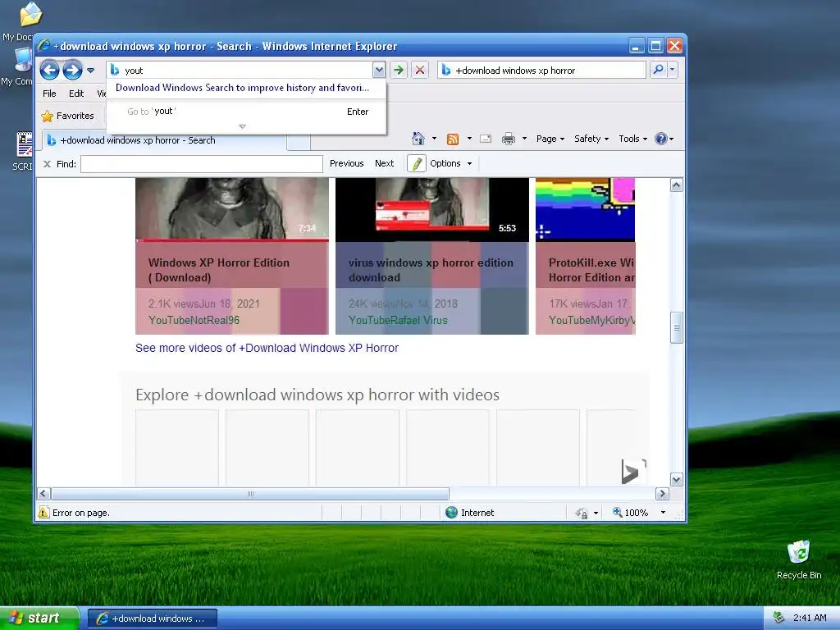Click the 'Error on page' warning icon

coord(43,513)
